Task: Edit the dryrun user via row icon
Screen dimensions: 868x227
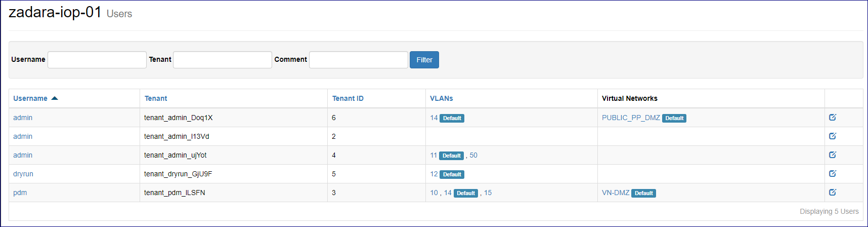Action: tap(833, 174)
